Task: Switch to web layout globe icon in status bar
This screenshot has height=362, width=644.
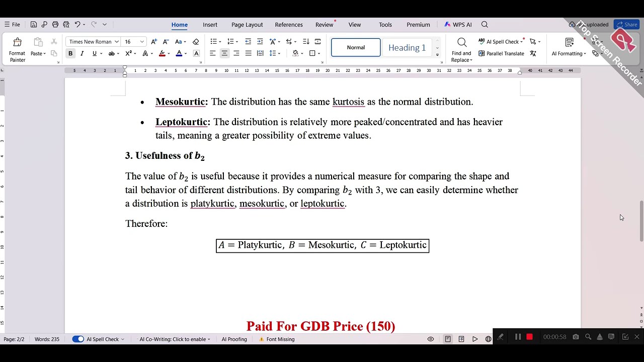Action: click(x=488, y=339)
